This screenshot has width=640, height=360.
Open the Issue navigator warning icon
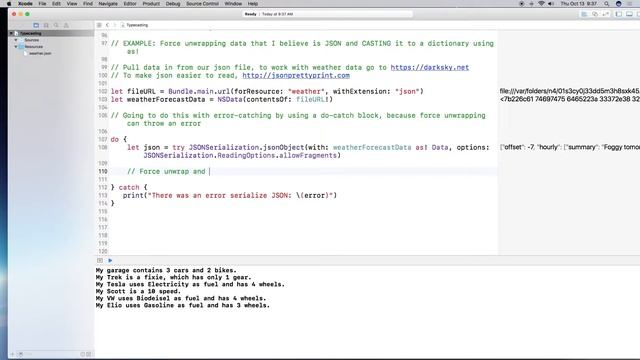coord(66,25)
